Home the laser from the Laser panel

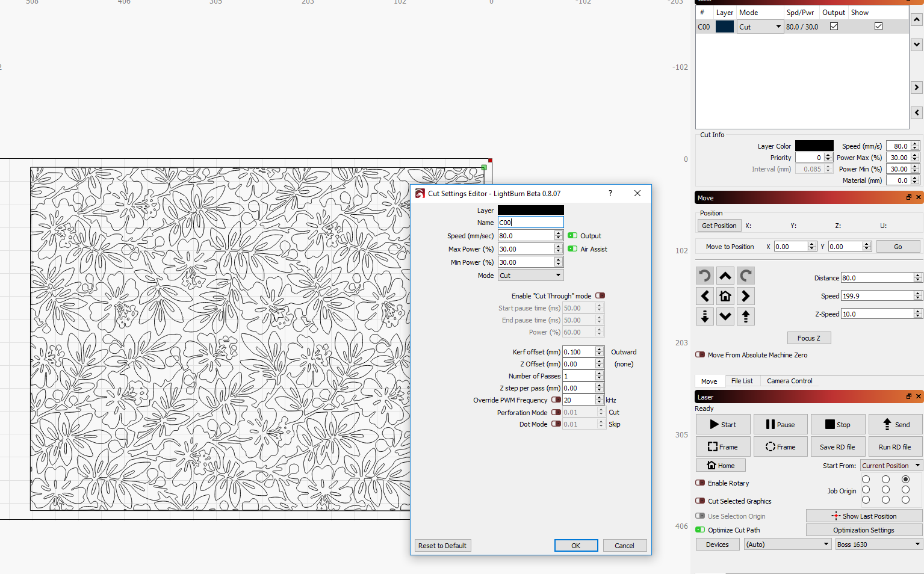(x=721, y=465)
